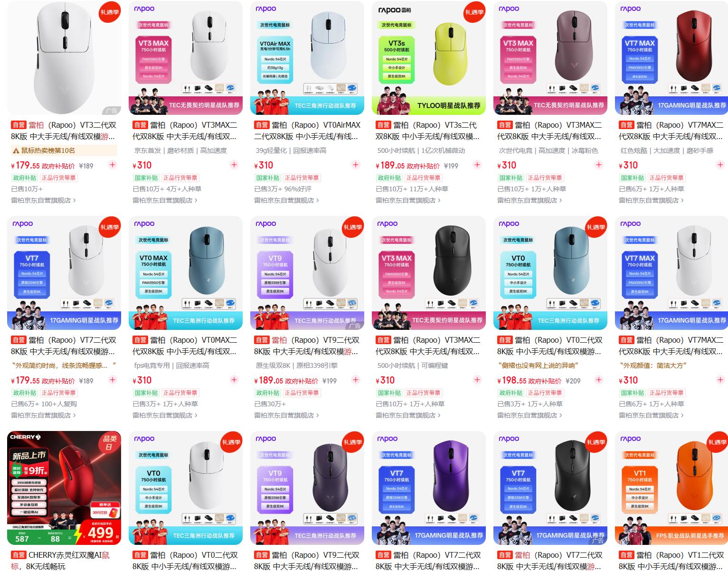The height and width of the screenshot is (571, 728).
Task: Open the purple VT7 mouse product image
Action: (x=429, y=488)
